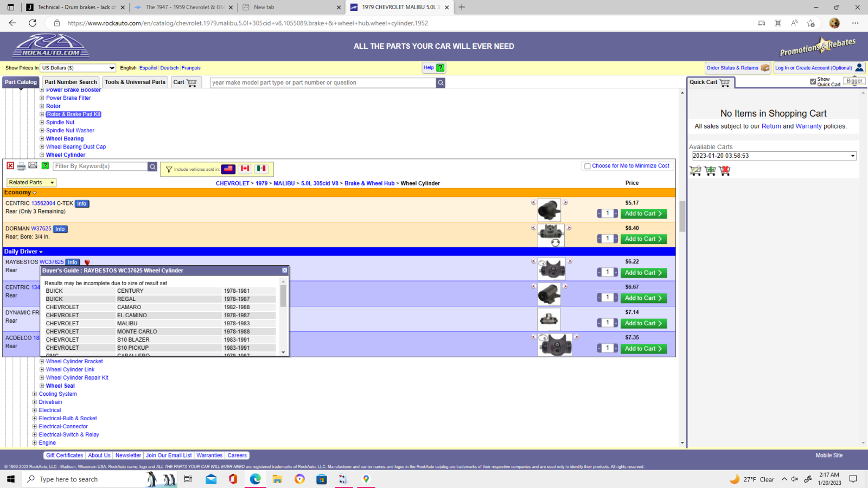
Task: Click the account person icon
Action: coord(859,68)
